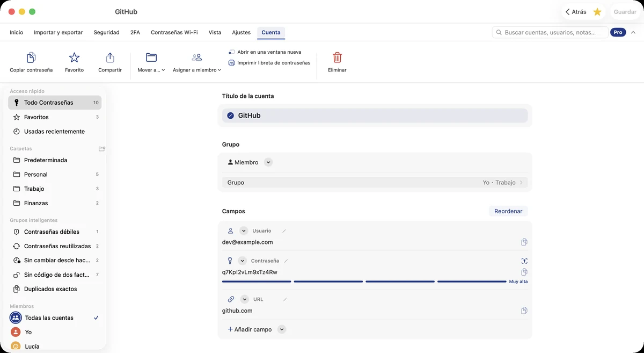Select Todas las cuentas under Miembros

coord(55,318)
